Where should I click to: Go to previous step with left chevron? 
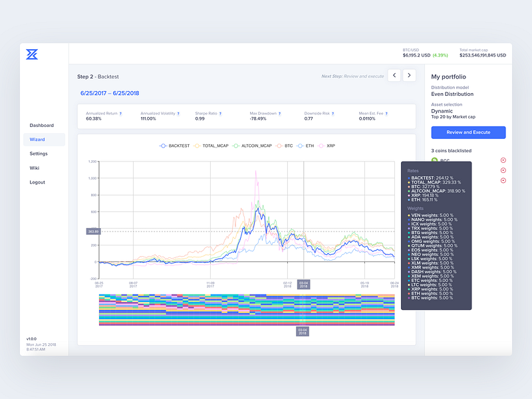pos(394,75)
